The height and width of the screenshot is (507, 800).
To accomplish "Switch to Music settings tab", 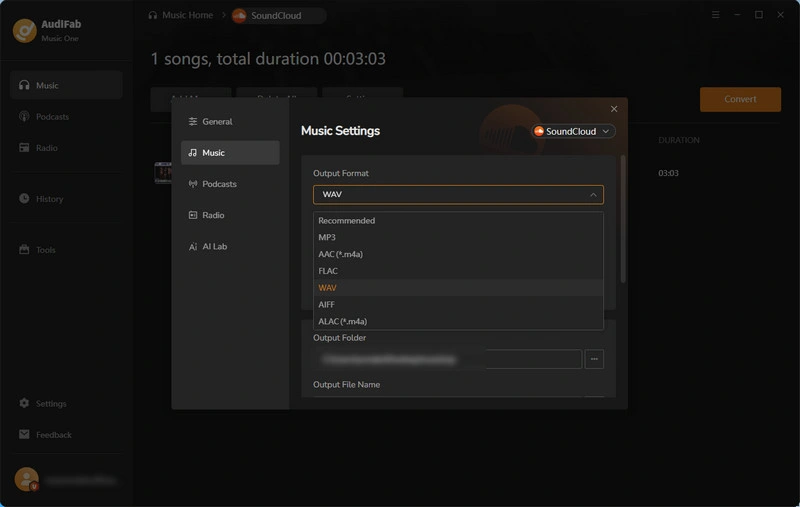I will click(230, 153).
